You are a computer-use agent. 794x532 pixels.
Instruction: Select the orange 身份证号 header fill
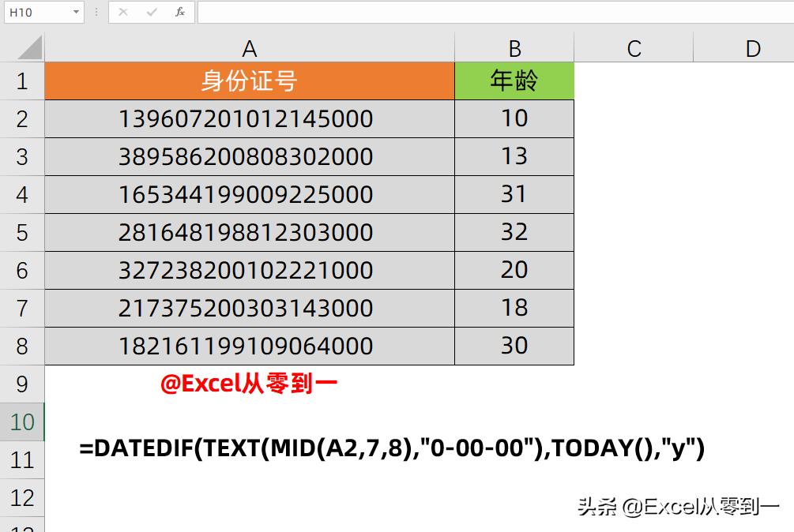point(250,81)
